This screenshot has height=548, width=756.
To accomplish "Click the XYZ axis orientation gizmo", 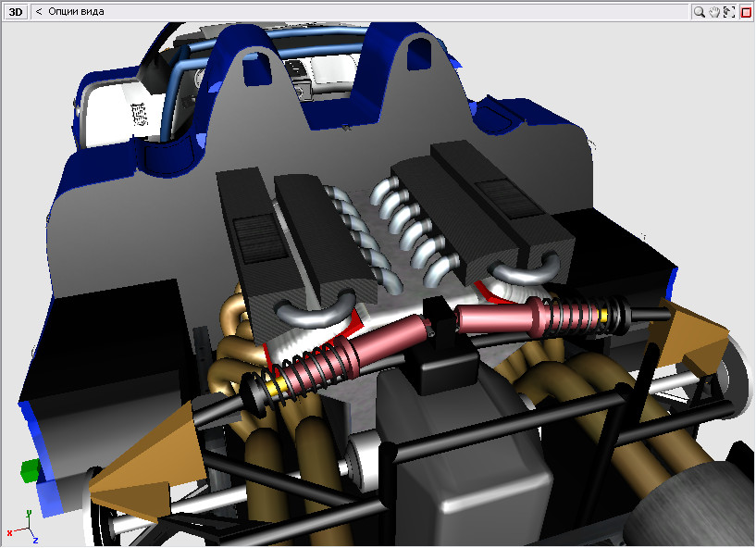I will (x=22, y=528).
